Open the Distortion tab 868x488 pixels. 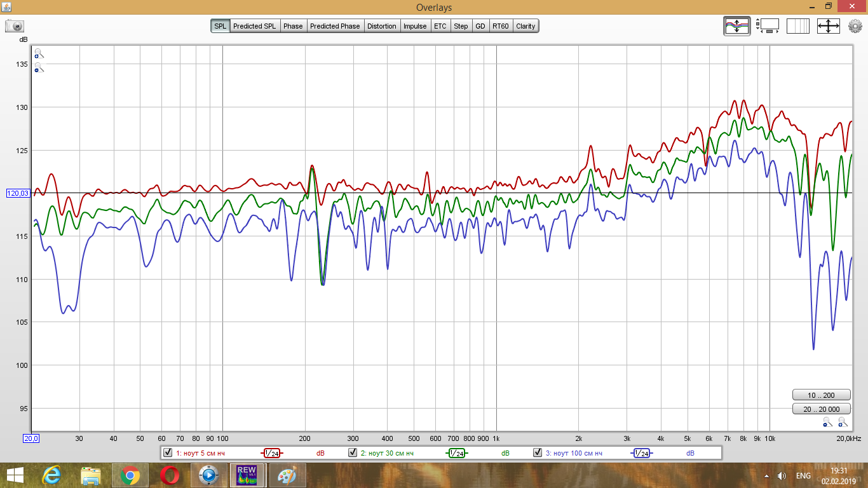coord(382,26)
